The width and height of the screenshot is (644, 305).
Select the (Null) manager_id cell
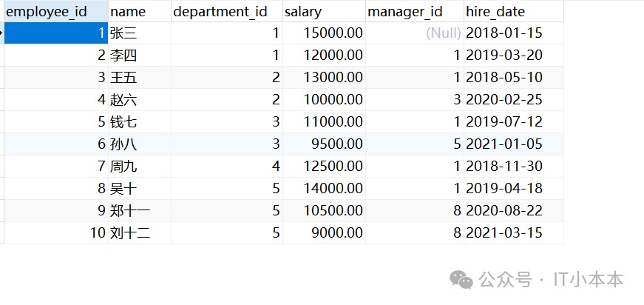click(x=415, y=33)
